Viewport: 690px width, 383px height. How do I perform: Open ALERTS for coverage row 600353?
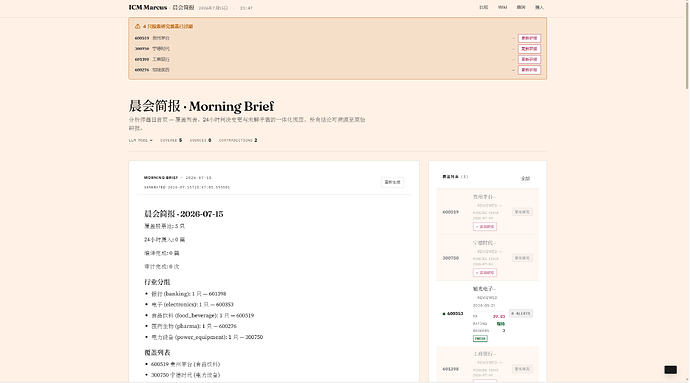click(x=521, y=313)
